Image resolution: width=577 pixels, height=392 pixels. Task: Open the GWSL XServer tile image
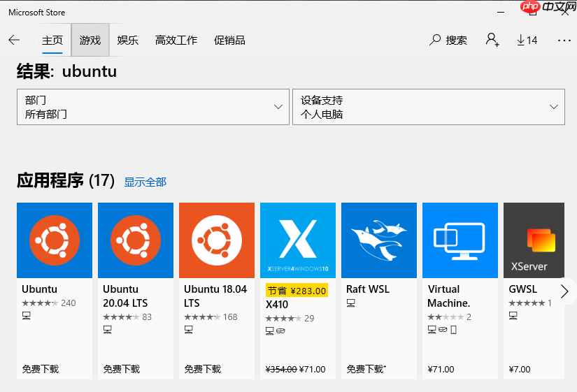(x=534, y=240)
